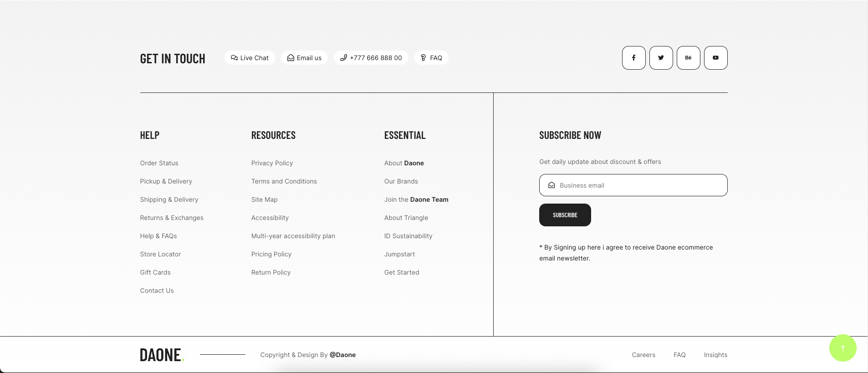The height and width of the screenshot is (373, 868).
Task: Start a Live Chat
Action: 250,58
